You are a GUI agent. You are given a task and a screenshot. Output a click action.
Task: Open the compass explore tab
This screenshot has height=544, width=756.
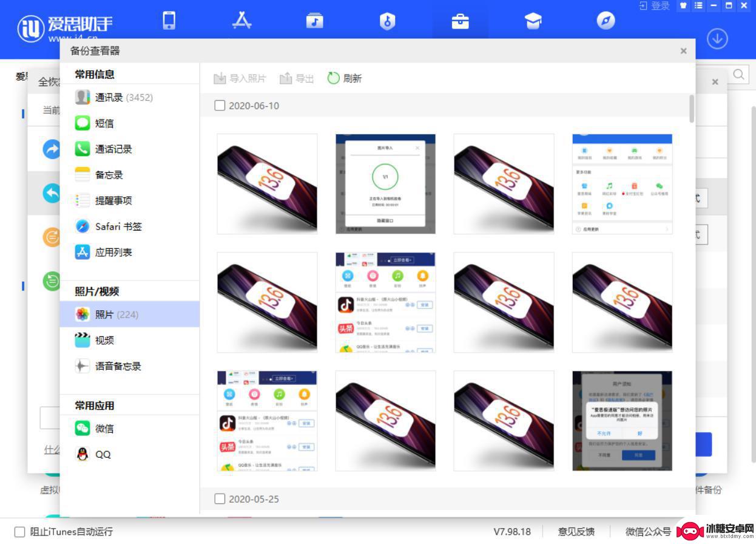[x=606, y=22]
